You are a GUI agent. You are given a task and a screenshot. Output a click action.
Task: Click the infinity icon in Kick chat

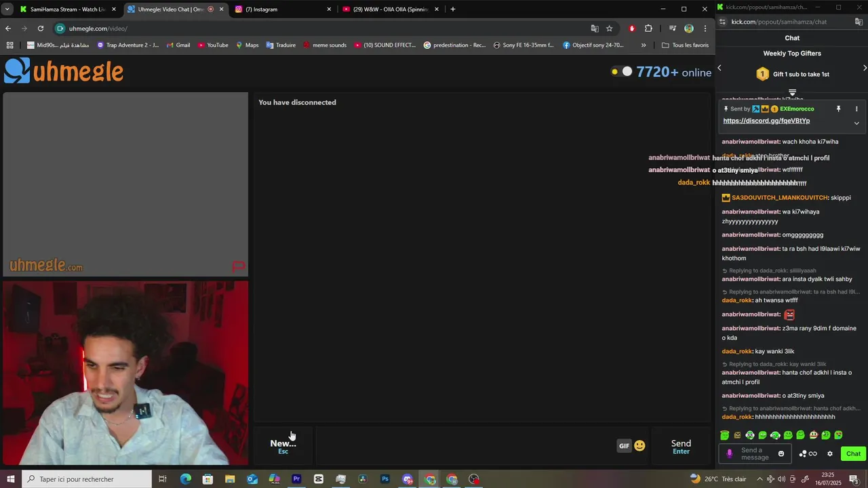click(813, 453)
